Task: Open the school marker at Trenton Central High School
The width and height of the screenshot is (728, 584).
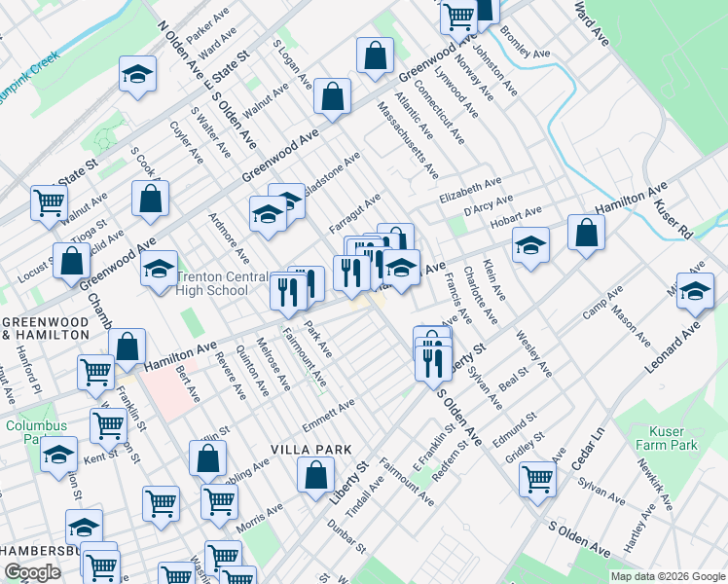Action: 159,270
